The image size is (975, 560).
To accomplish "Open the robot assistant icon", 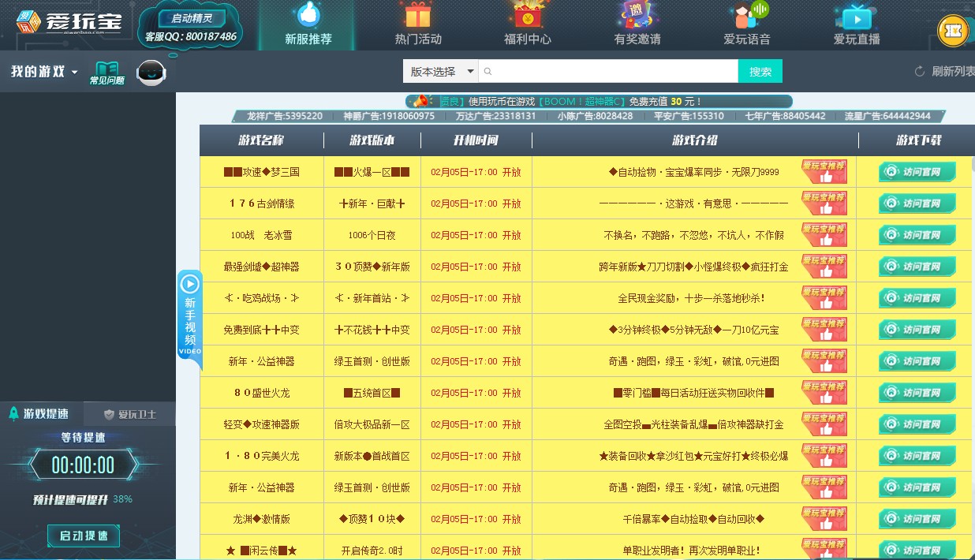I will coord(151,73).
